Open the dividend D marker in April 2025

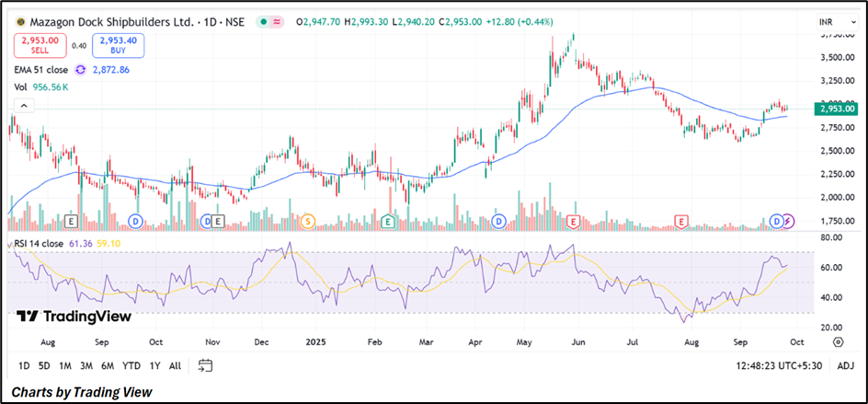pos(498,221)
